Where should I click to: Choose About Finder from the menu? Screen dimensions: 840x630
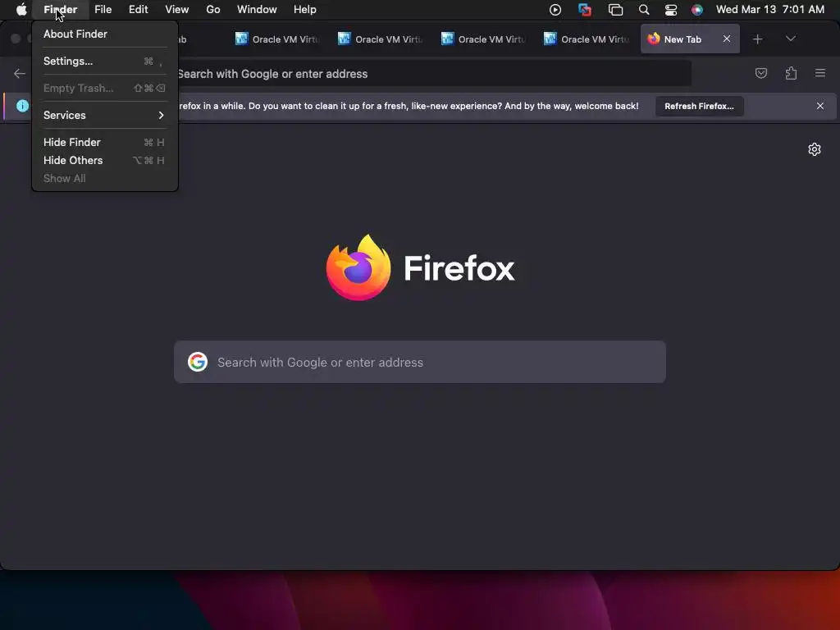[x=104, y=34]
